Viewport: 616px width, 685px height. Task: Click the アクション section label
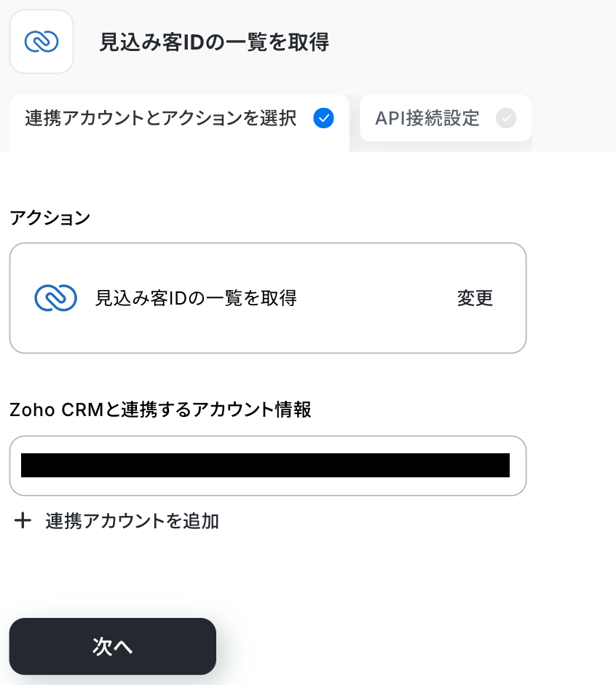50,218
